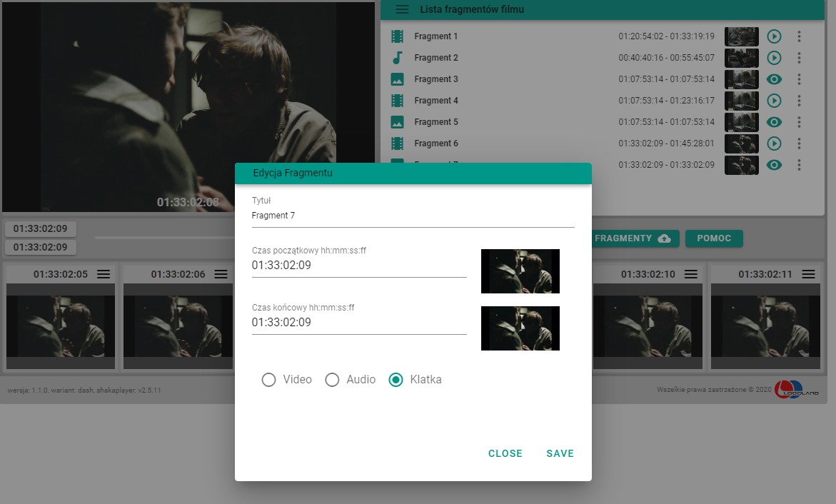The height and width of the screenshot is (504, 836).
Task: Click the Fragment 6 title text
Action: pyautogui.click(x=436, y=143)
